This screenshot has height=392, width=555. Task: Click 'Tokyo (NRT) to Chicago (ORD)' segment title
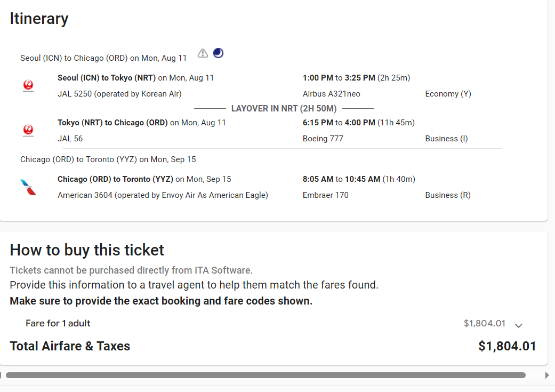click(112, 123)
